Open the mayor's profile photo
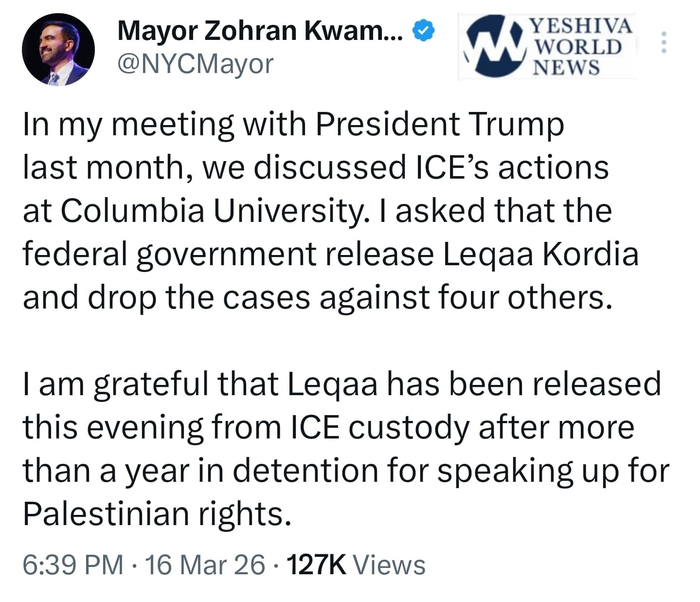This screenshot has width=700, height=602. click(x=58, y=49)
